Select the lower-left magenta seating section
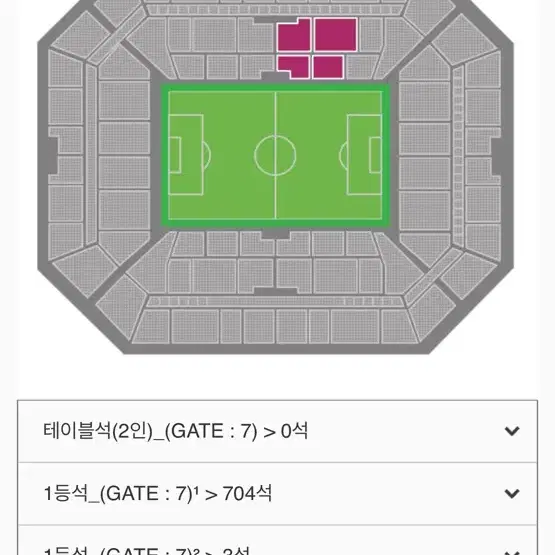The height and width of the screenshot is (555, 555). click(293, 66)
